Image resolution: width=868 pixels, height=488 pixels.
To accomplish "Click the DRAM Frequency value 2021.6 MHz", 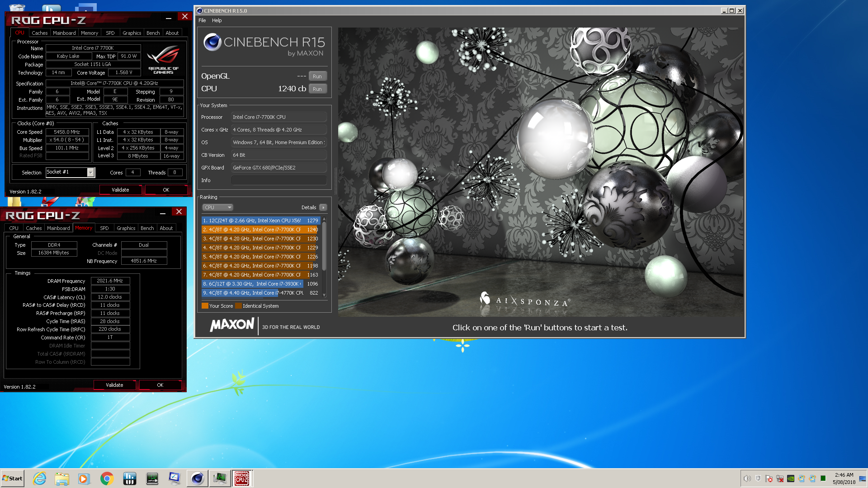I will click(110, 281).
